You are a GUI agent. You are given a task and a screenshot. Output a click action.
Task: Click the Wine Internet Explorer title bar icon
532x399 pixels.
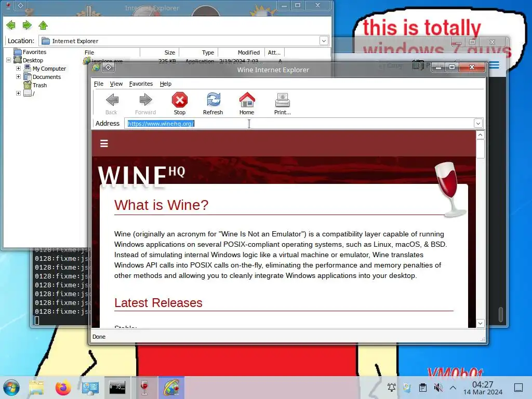point(96,67)
